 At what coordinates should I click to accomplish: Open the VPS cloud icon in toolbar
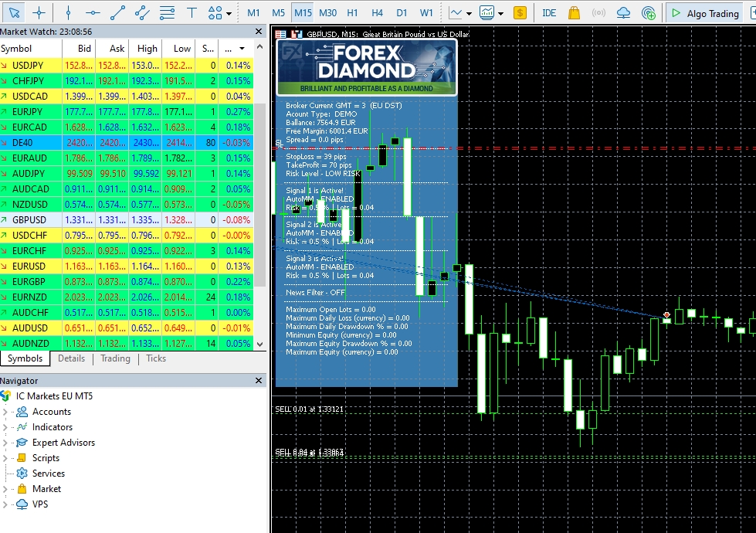[x=623, y=13]
